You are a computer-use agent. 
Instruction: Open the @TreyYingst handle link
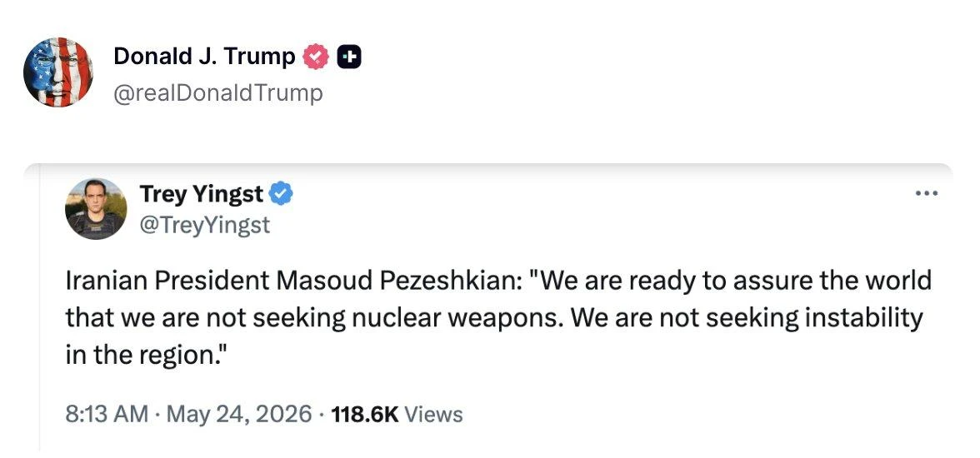(205, 225)
